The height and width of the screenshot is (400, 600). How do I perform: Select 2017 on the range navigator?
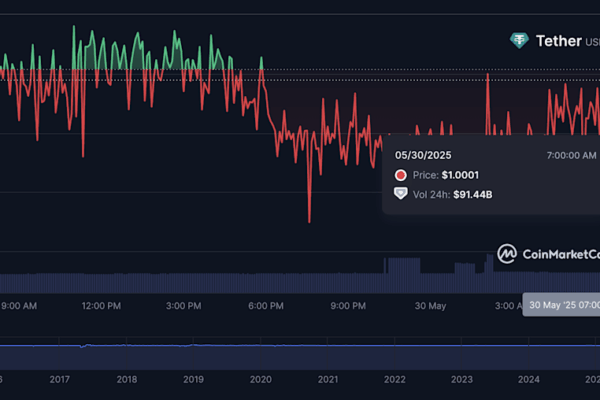(60, 379)
